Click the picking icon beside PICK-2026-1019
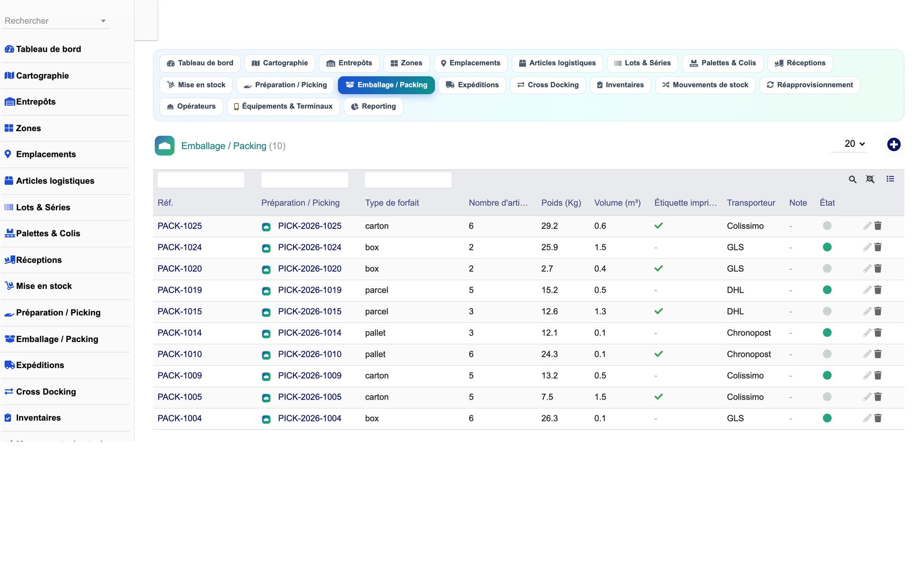 266,291
